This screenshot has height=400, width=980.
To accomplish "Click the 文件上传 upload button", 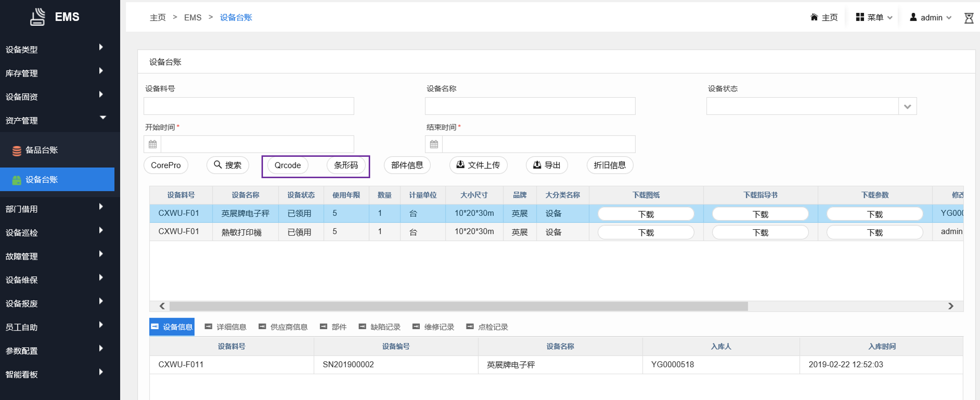I will [x=478, y=165].
